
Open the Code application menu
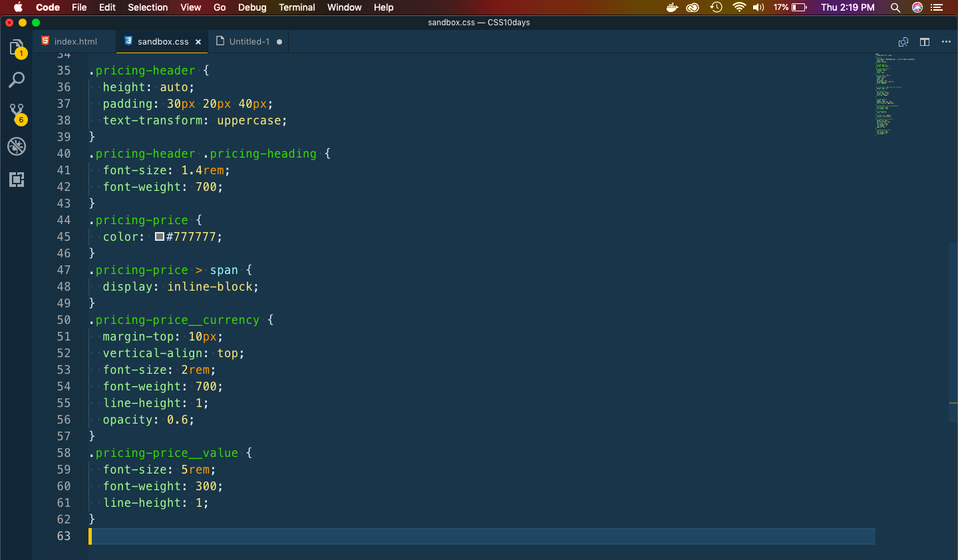click(x=48, y=7)
